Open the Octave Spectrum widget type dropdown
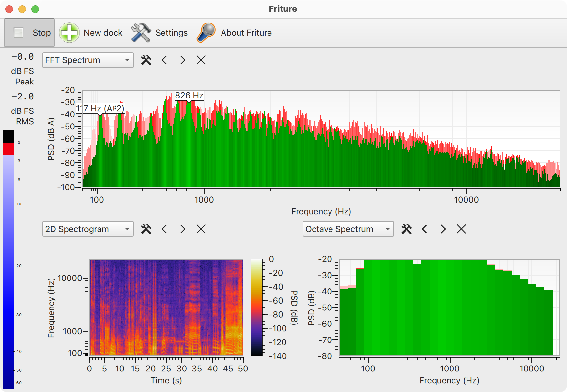This screenshot has height=392, width=567. coord(348,229)
